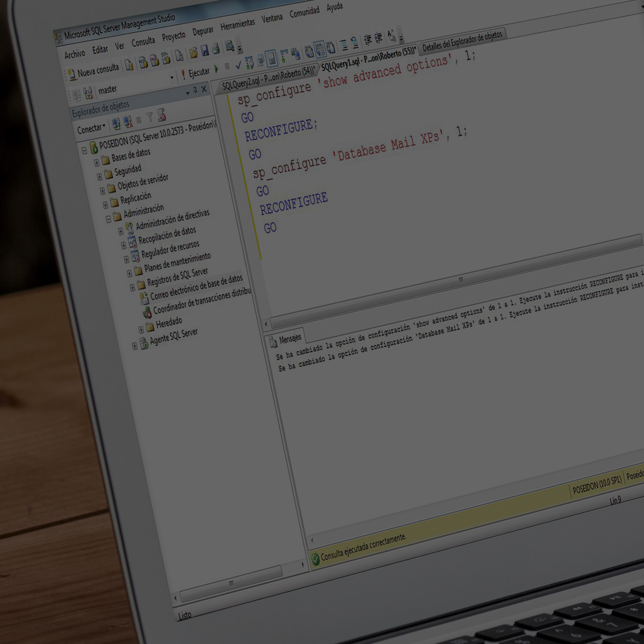Click the Filter funnel icon in Explorador de objetos
The image size is (644, 644).
[x=150, y=117]
